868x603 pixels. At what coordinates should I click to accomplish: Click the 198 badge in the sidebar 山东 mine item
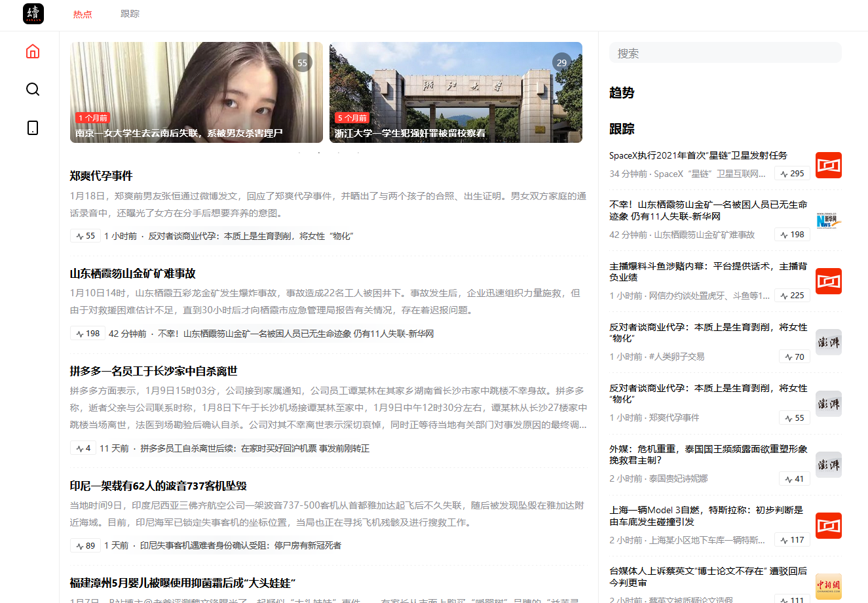click(792, 235)
